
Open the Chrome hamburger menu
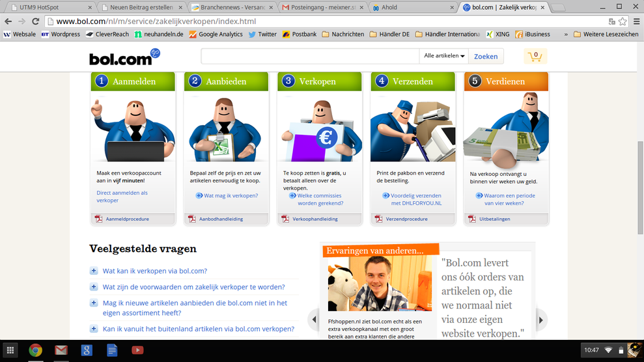(637, 21)
